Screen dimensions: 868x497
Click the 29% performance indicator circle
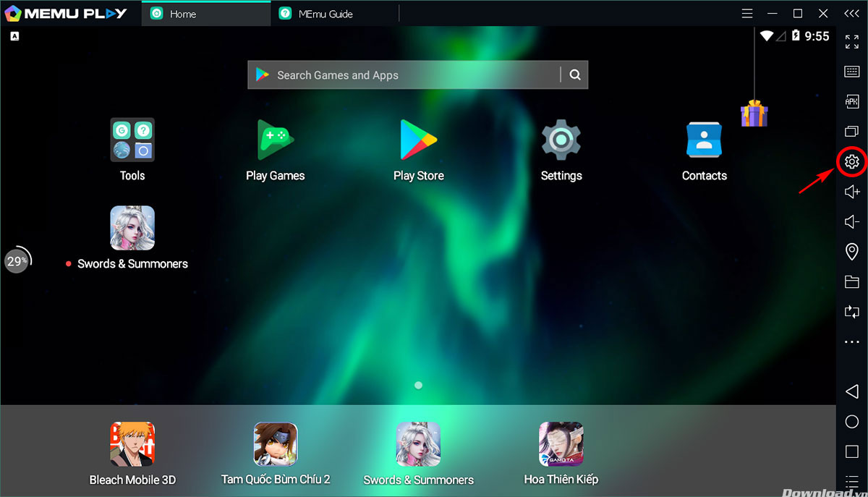coord(16,260)
